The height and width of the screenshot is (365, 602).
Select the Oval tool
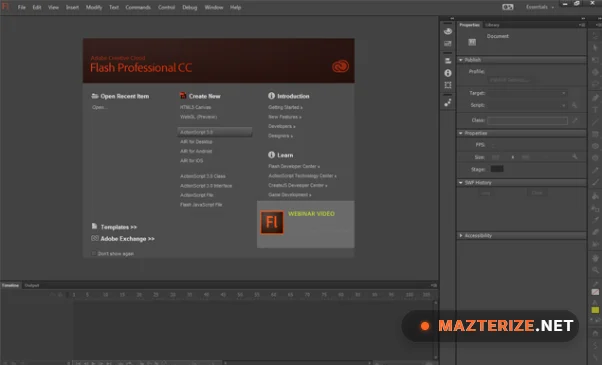(595, 146)
